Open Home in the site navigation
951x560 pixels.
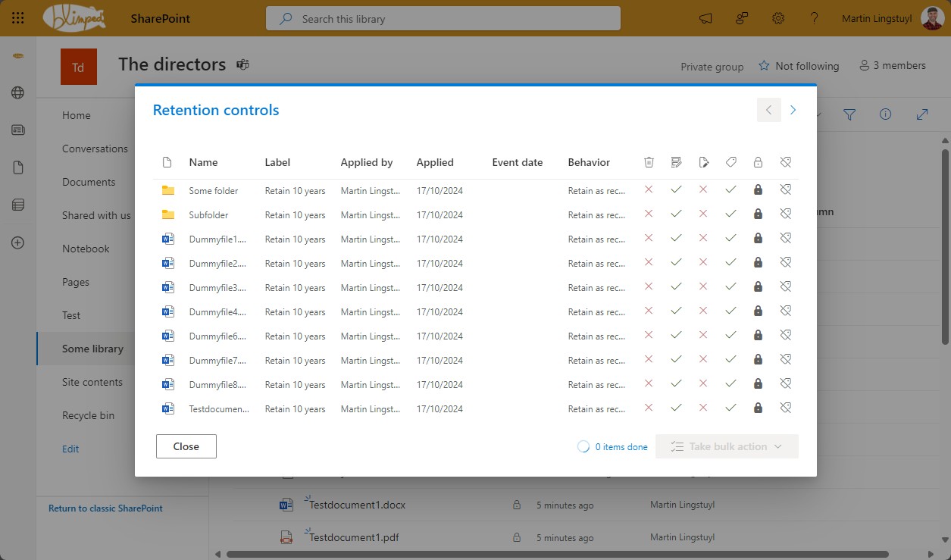pyautogui.click(x=77, y=115)
